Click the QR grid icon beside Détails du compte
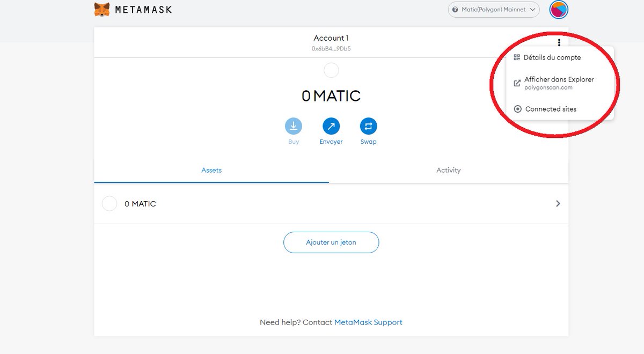 coord(517,57)
